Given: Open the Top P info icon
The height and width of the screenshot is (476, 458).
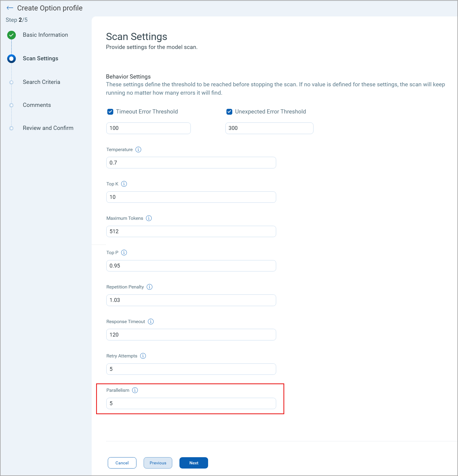Looking at the screenshot, I should click(x=124, y=253).
